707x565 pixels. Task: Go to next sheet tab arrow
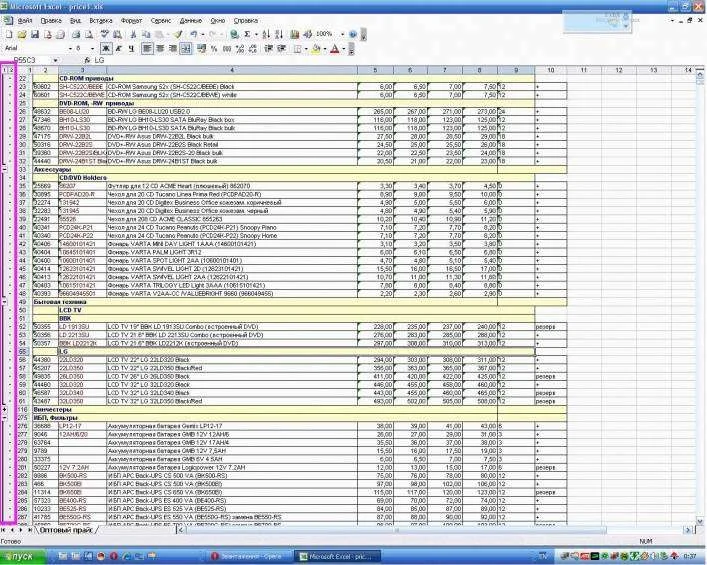point(20,530)
